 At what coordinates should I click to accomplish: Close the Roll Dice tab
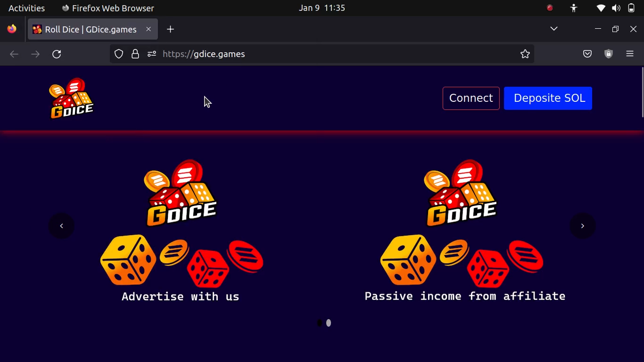pos(149,29)
